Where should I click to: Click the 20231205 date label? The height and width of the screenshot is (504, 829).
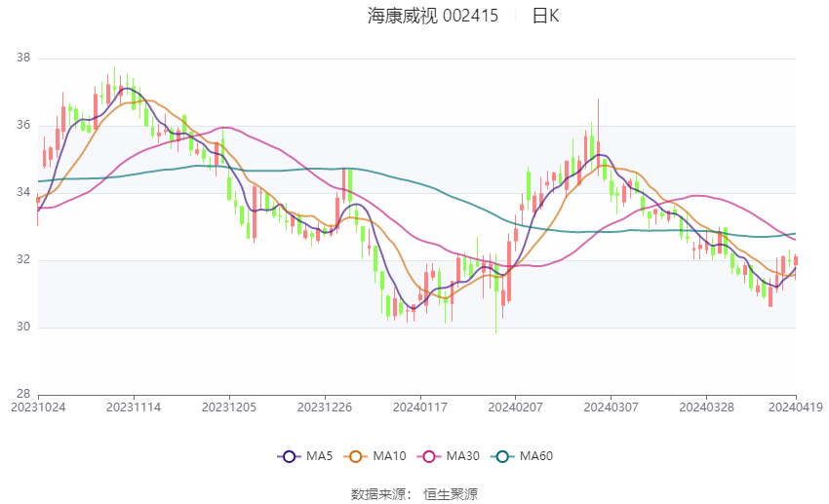(229, 406)
